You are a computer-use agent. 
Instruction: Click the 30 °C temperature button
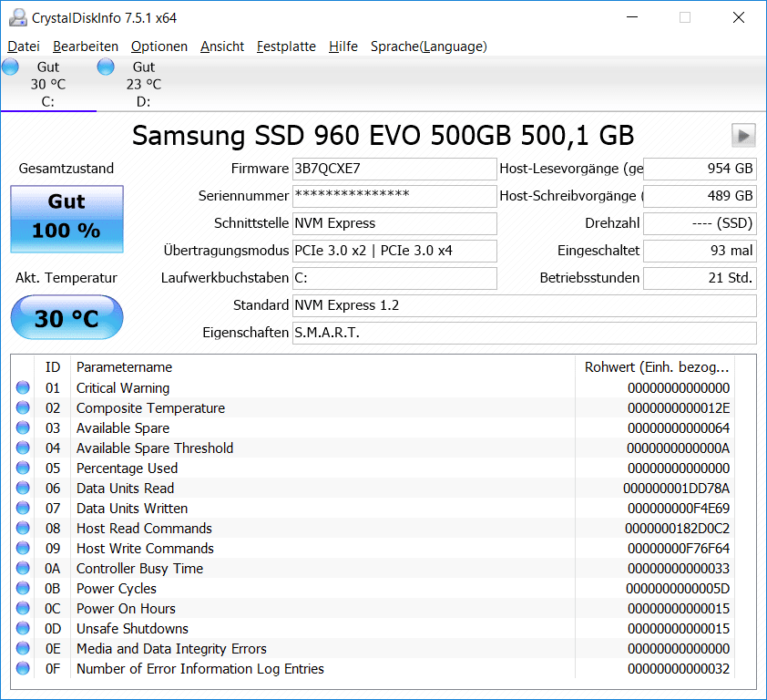tap(66, 318)
